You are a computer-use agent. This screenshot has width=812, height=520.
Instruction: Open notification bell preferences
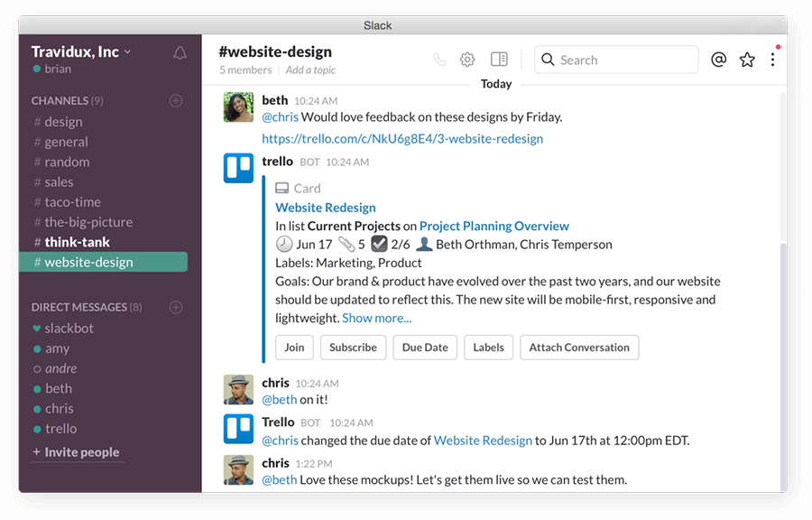(x=180, y=53)
